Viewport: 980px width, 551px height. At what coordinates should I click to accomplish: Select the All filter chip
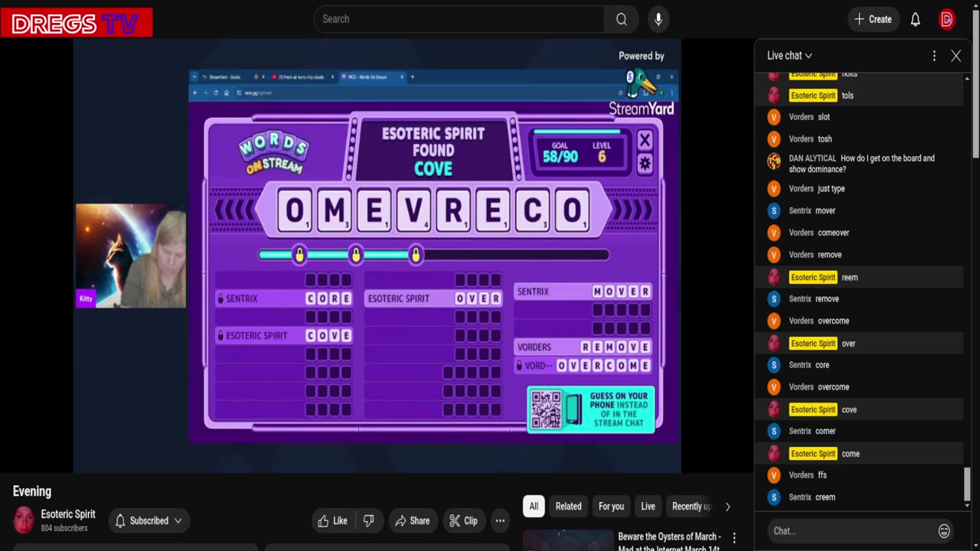pyautogui.click(x=534, y=507)
